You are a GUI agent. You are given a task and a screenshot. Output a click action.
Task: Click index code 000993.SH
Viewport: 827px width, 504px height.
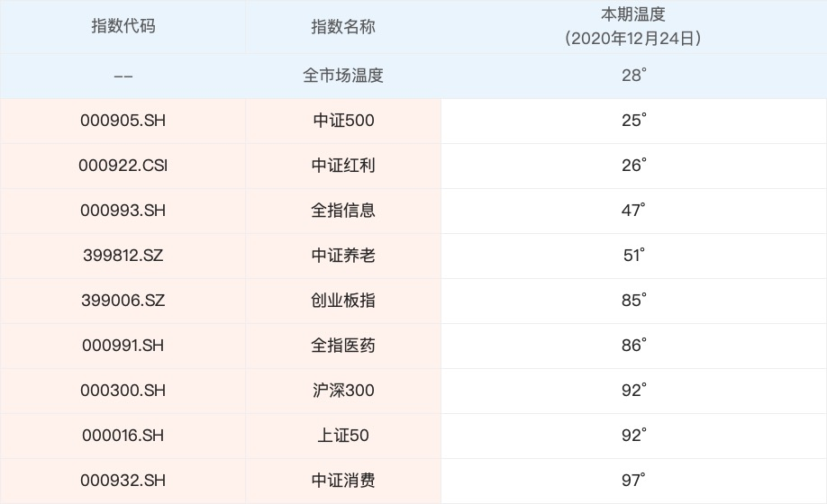click(123, 211)
